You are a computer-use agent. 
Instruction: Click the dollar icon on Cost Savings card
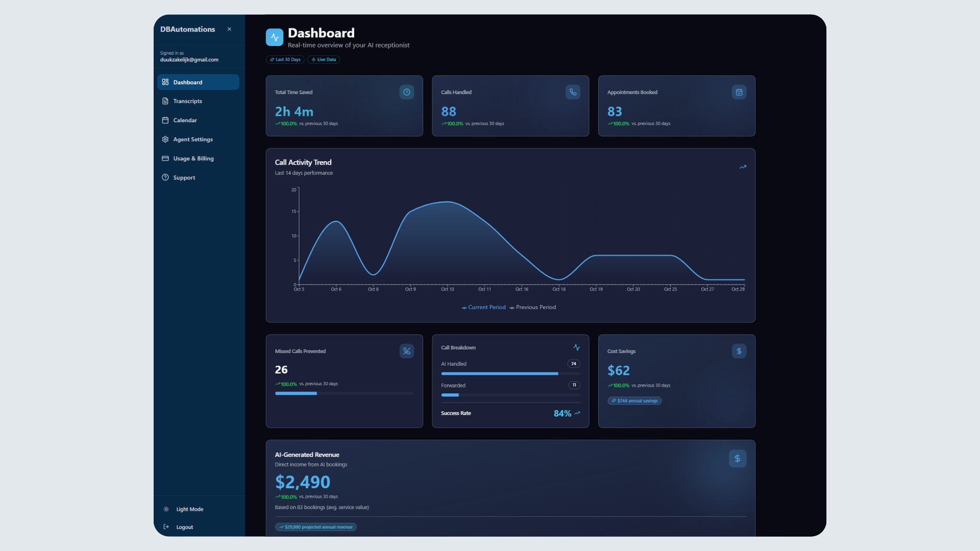(x=739, y=351)
